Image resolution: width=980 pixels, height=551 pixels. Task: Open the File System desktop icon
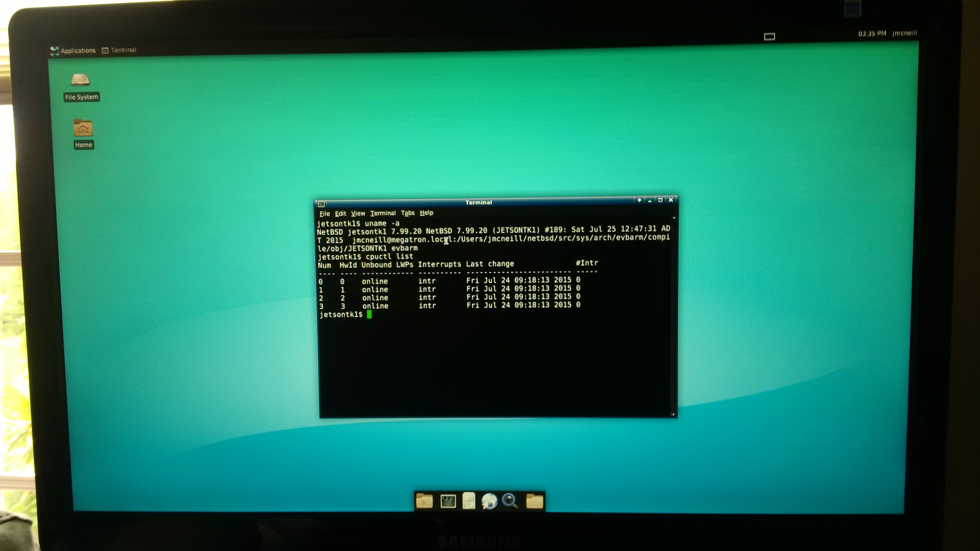pos(81,80)
